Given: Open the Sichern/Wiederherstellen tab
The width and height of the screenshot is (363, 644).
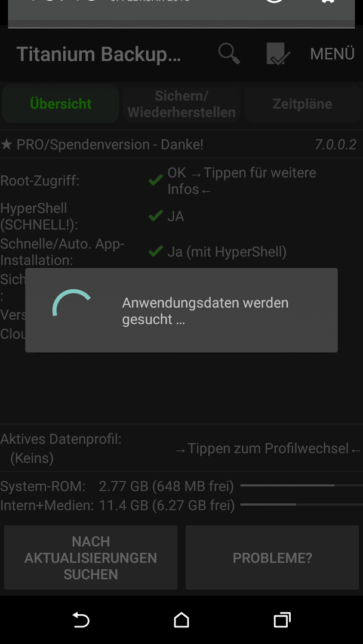Looking at the screenshot, I should (181, 104).
